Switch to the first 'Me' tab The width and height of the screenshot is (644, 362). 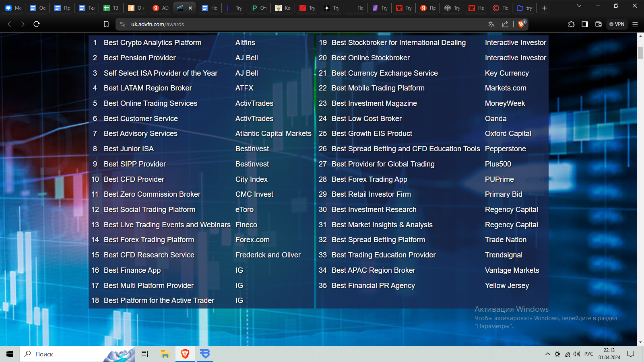13,8
